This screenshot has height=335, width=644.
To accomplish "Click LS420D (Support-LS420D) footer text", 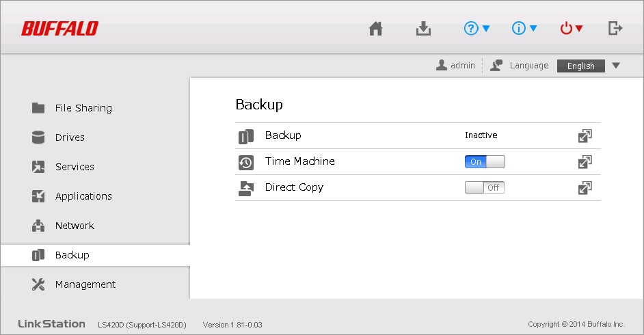I will tap(142, 325).
